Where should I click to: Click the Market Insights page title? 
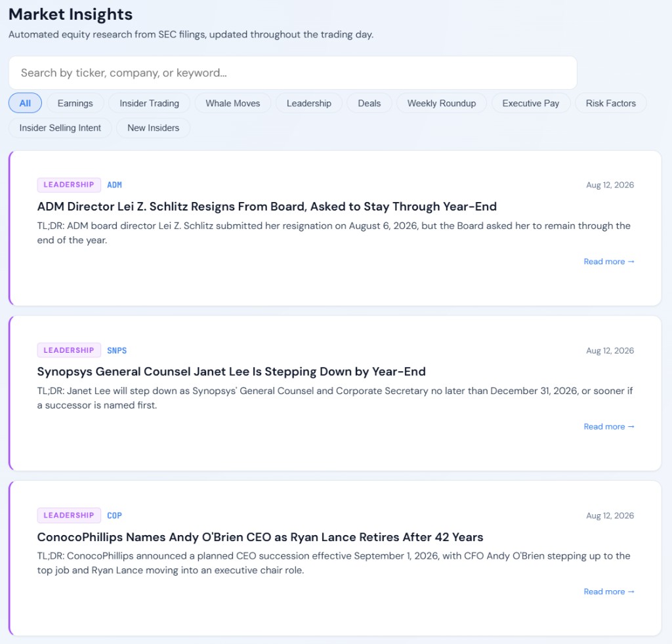tap(71, 14)
